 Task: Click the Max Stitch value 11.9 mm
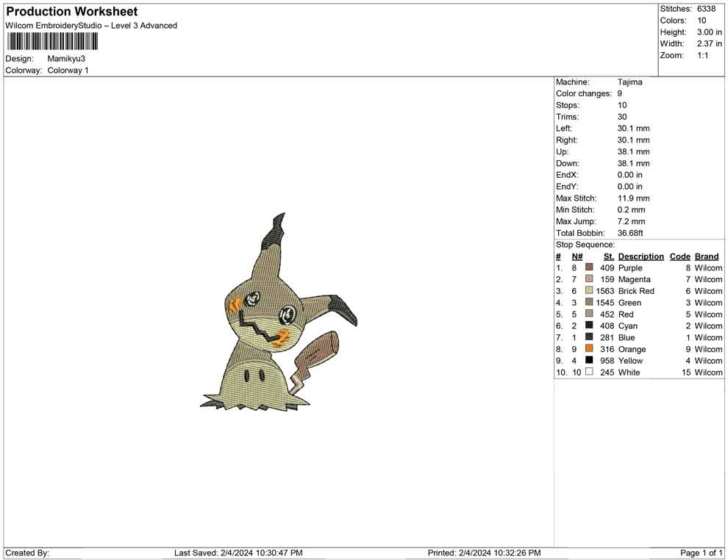633,198
